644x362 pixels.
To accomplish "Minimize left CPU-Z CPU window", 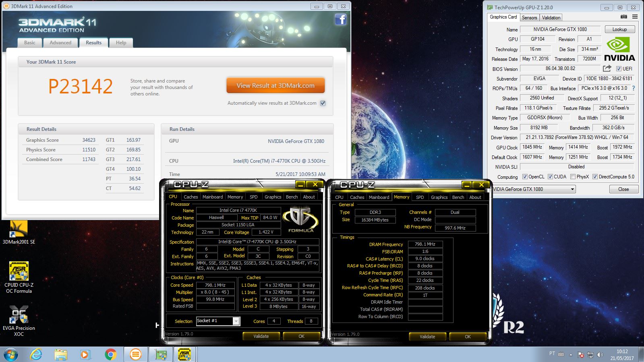I will [300, 184].
